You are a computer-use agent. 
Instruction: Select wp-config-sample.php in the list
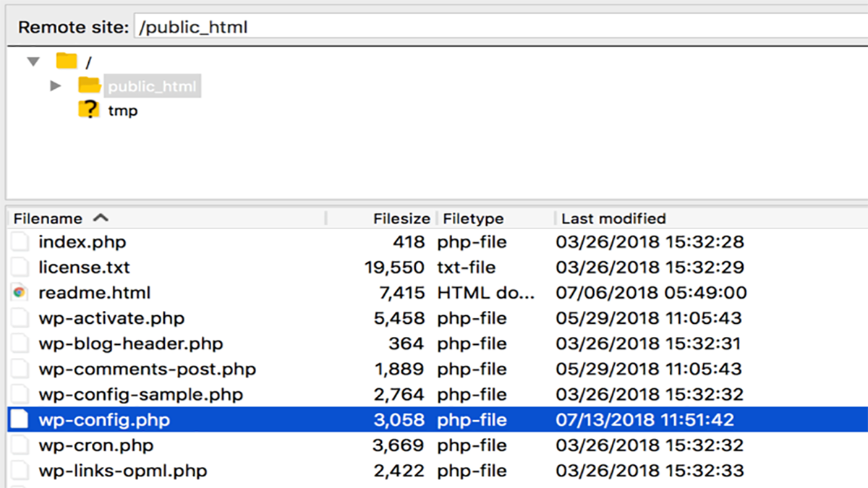click(438, 395)
